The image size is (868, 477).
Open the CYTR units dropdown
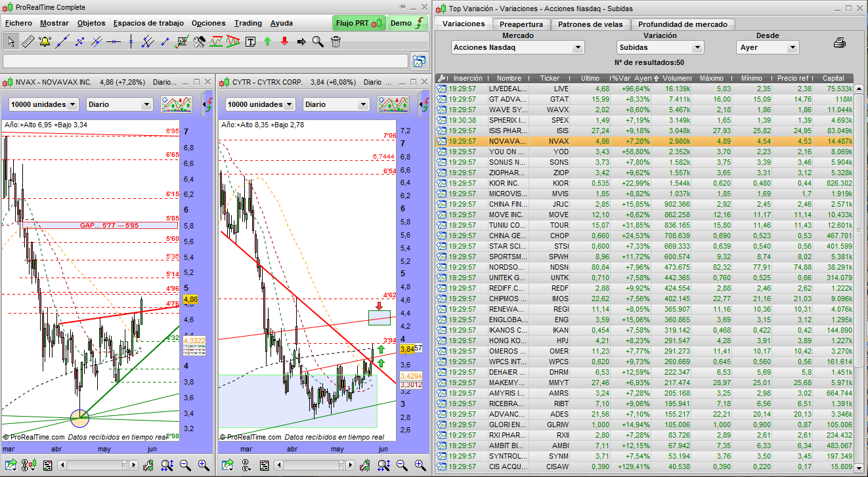(261, 104)
